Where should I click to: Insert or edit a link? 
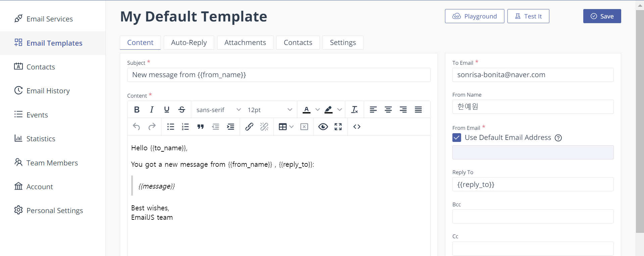249,126
